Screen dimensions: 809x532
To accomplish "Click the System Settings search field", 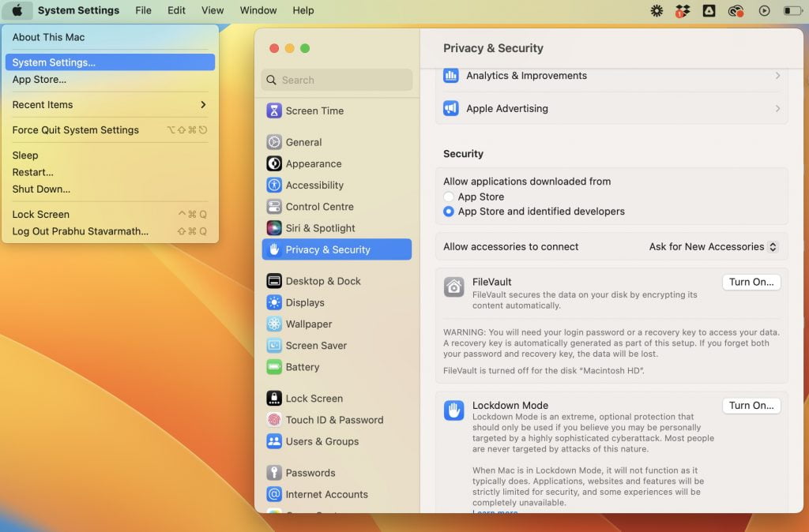I will click(337, 80).
